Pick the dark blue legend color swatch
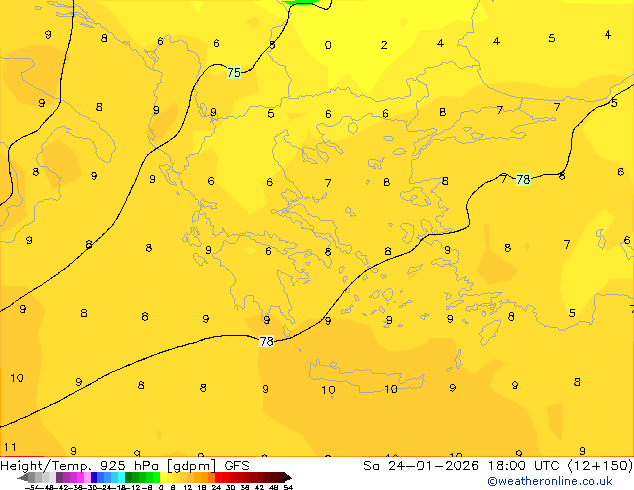Screen dimensions: 634x490 [x=94, y=477]
